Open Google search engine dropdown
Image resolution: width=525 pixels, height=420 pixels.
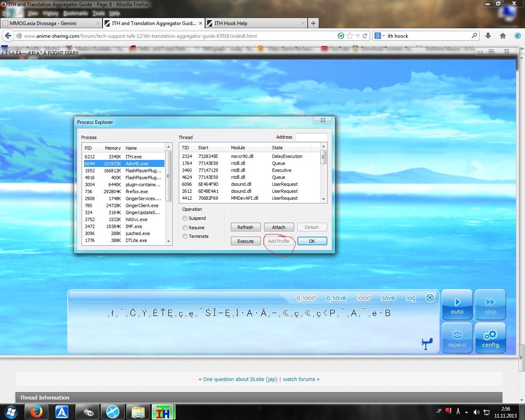[380, 36]
